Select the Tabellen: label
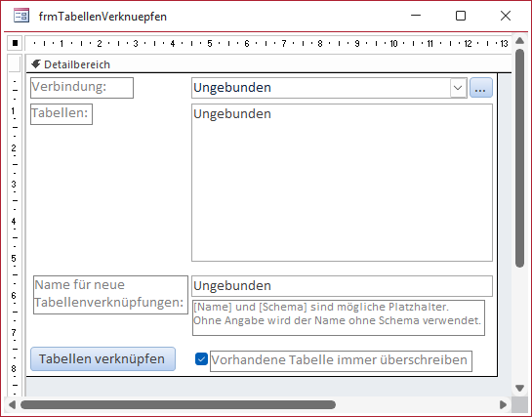Viewport: 532px width, 417px height. [x=61, y=114]
